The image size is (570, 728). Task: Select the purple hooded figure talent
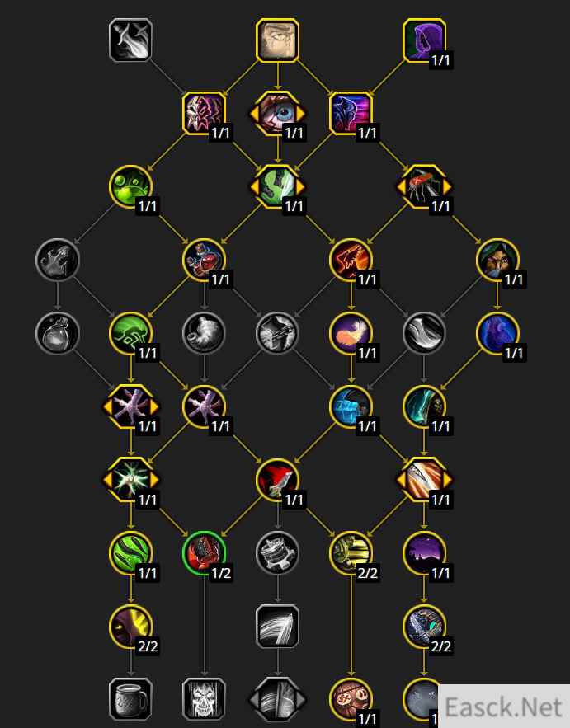[424, 40]
